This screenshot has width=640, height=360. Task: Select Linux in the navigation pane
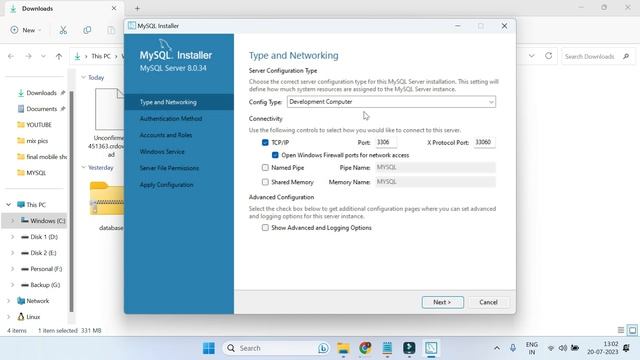pos(33,317)
